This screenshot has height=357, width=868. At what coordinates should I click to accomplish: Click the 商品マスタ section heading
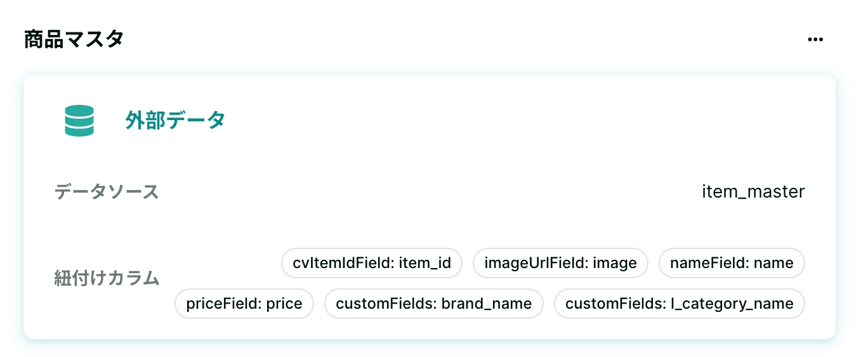click(x=74, y=39)
